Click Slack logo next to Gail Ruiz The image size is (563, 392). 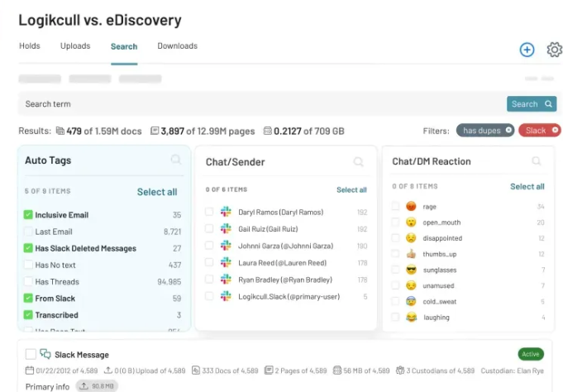point(226,228)
